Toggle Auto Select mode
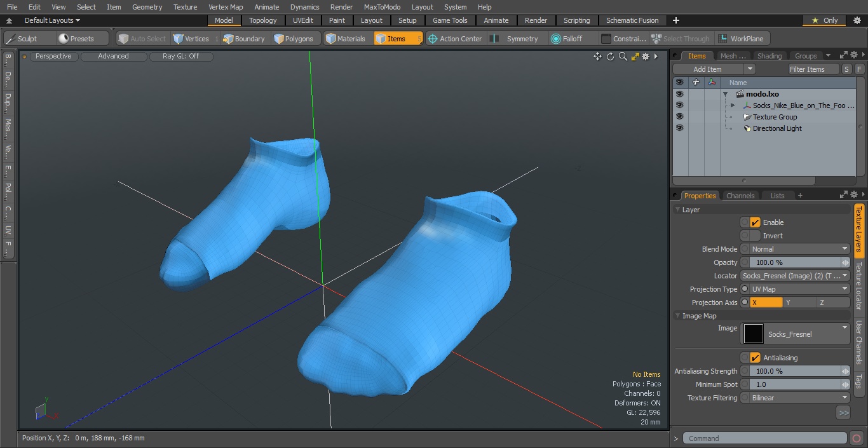 point(142,39)
